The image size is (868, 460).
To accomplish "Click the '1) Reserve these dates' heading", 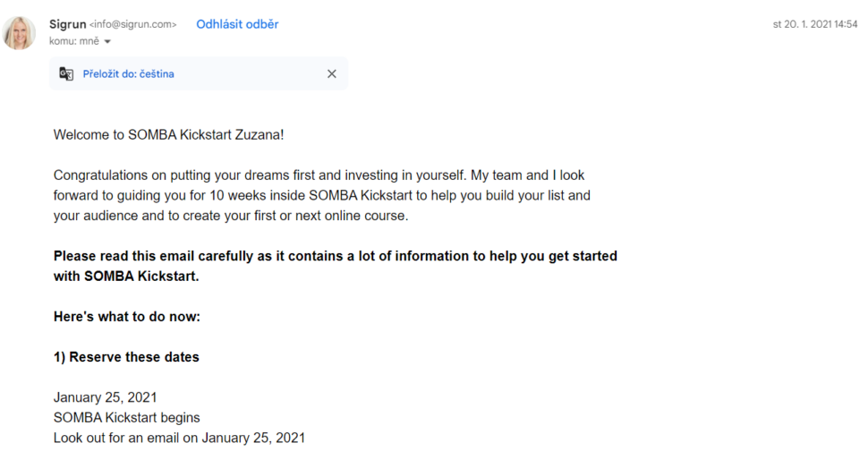I will click(x=126, y=357).
